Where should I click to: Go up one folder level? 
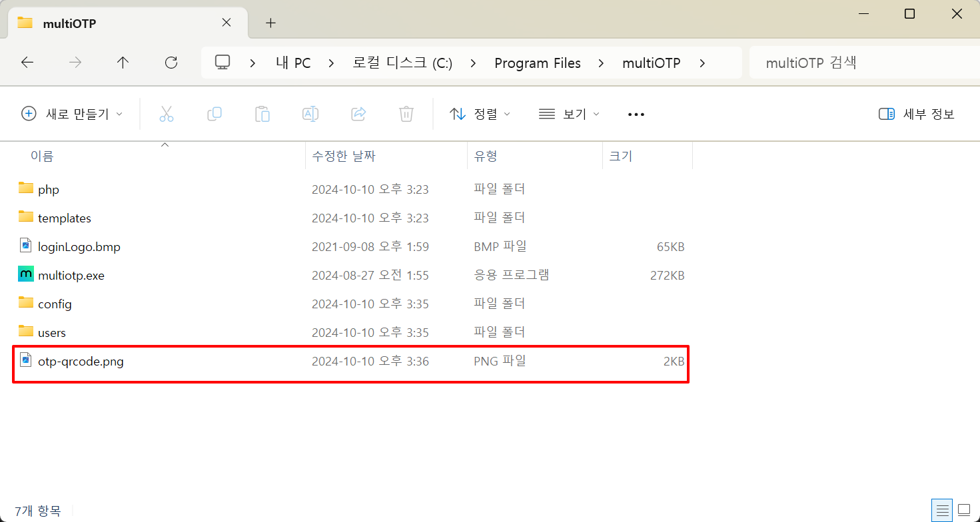123,63
